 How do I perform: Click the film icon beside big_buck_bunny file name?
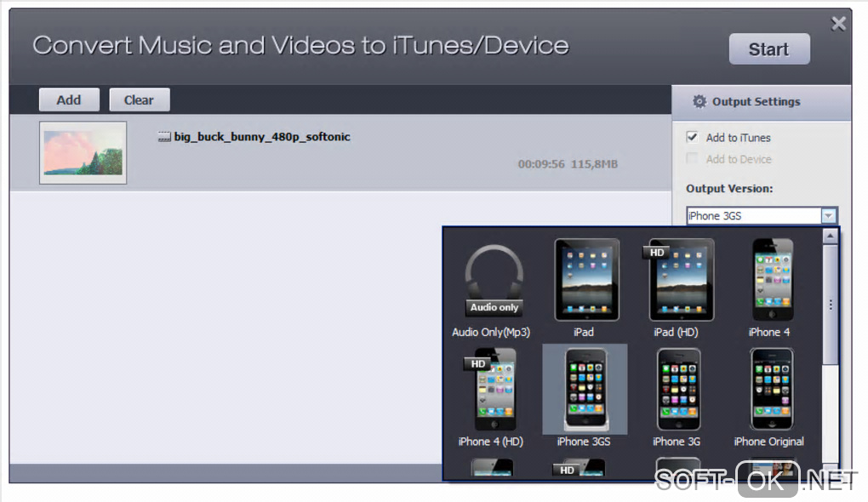click(x=164, y=137)
